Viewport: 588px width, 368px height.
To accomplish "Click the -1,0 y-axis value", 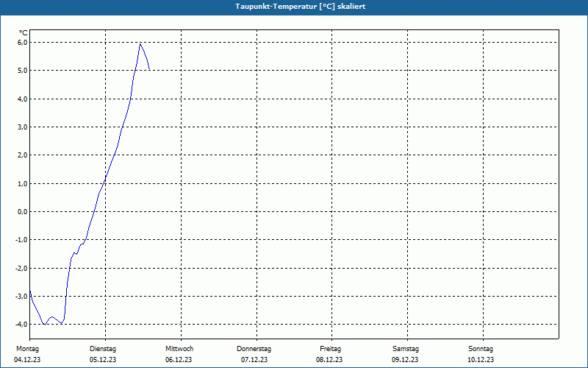I will (x=22, y=240).
